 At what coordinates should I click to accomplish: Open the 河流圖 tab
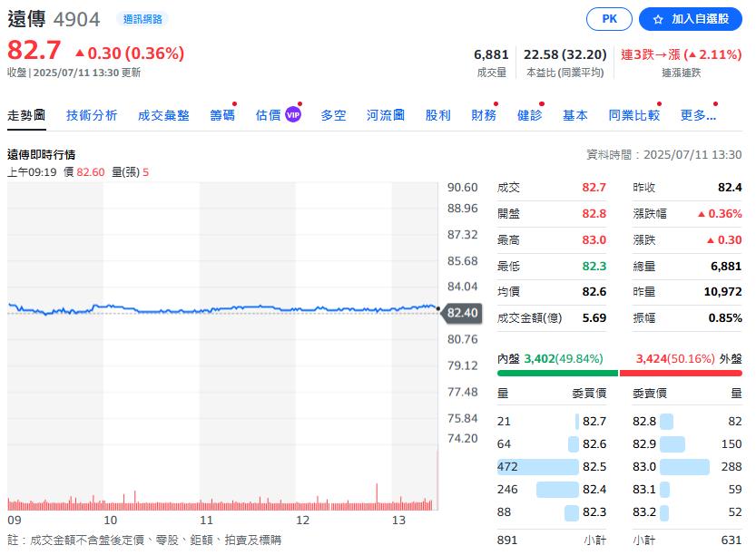coord(386,115)
